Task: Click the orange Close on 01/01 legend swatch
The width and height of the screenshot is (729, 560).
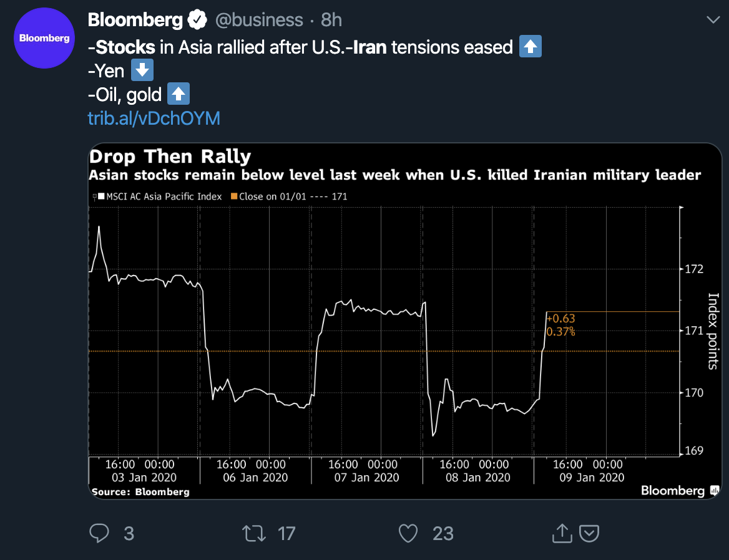Action: tap(234, 196)
